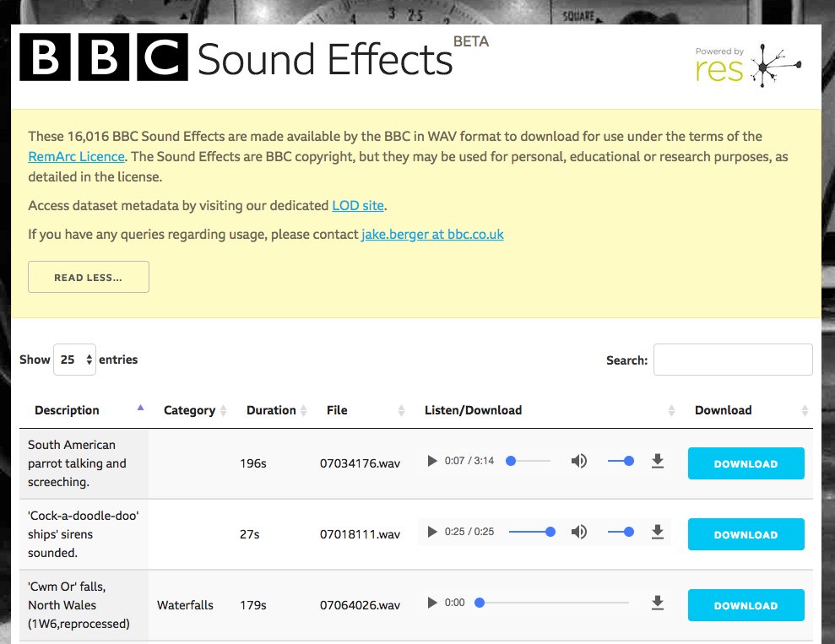Mute the ships' sirens speaker icon
The image size is (835, 644).
click(x=579, y=532)
